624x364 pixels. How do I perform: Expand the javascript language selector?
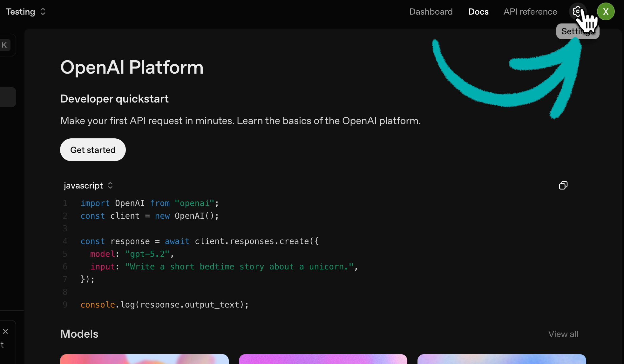[x=84, y=185]
